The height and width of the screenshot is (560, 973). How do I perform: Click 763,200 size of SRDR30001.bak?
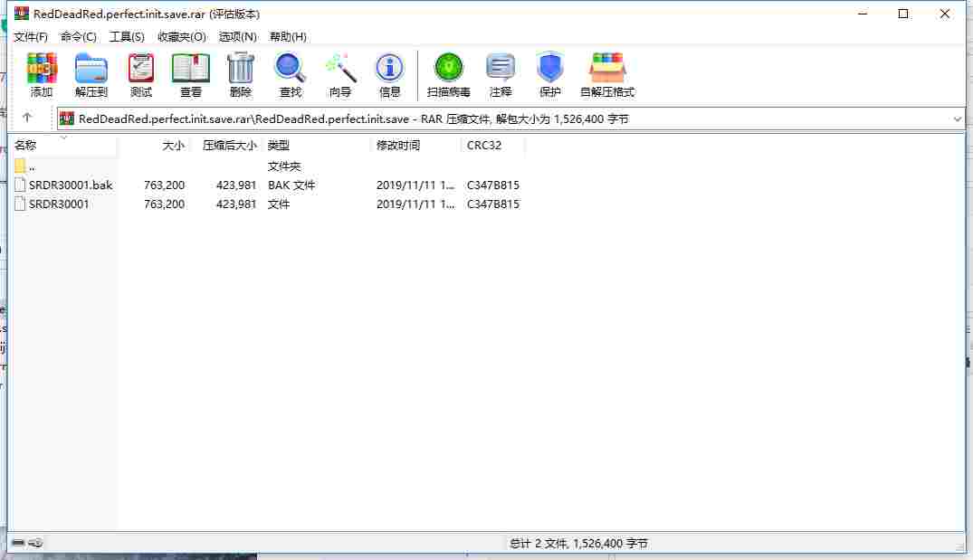[x=164, y=185]
